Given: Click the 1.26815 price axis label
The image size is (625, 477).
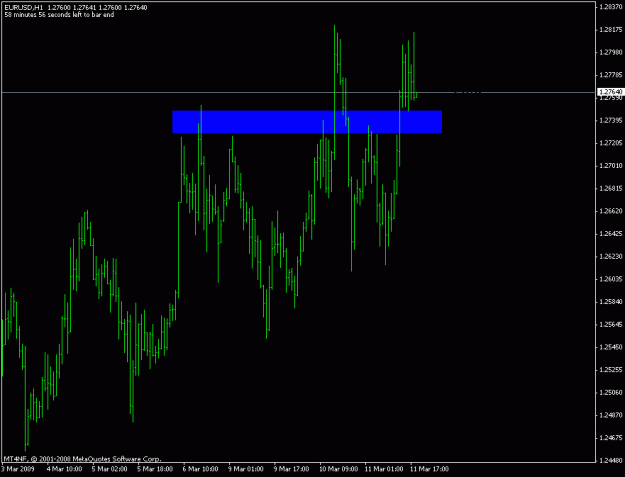Looking at the screenshot, I should [611, 188].
